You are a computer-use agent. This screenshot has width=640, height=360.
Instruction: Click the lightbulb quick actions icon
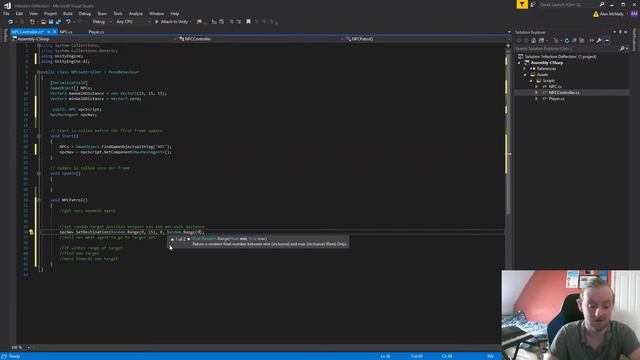coord(31,232)
